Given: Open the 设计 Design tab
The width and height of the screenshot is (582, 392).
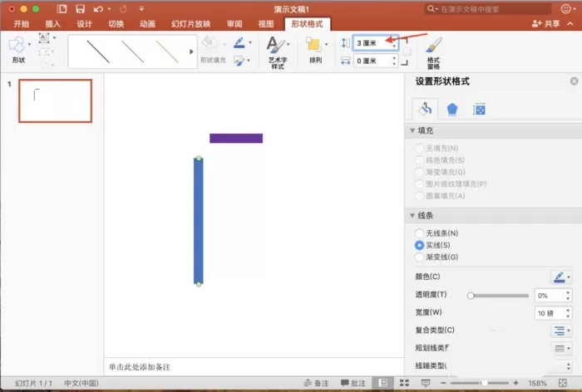Looking at the screenshot, I should pos(84,24).
